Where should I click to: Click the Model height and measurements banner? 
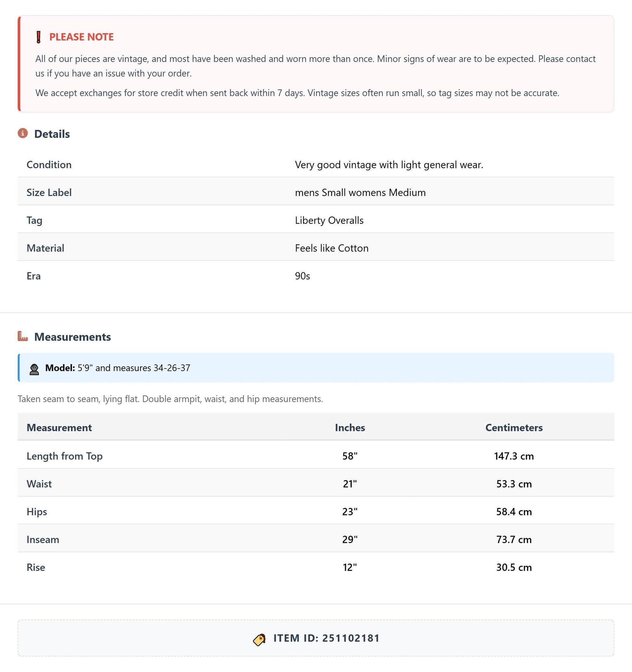coord(316,368)
